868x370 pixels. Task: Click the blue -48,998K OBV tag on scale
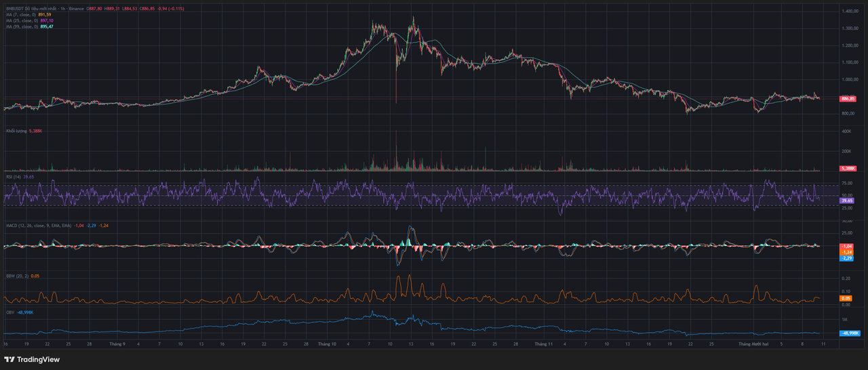pos(850,333)
